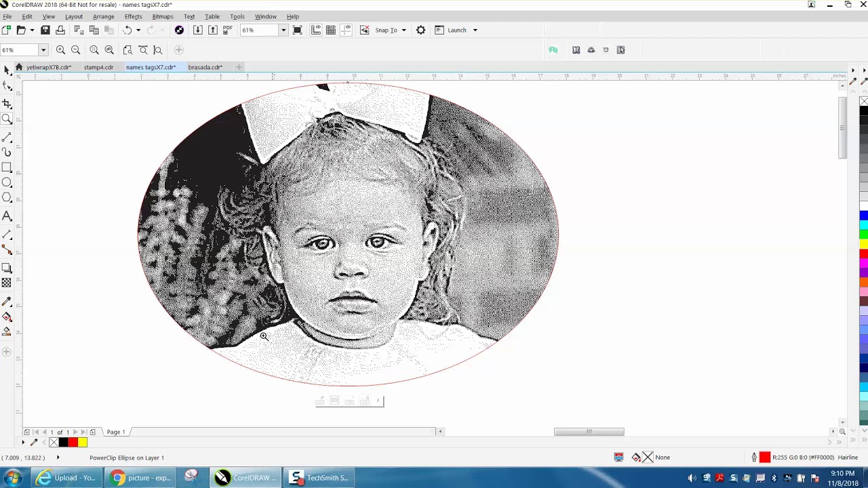Viewport: 868px width, 488px height.
Task: Click the Zoom Out magnifier icon
Action: pos(75,49)
